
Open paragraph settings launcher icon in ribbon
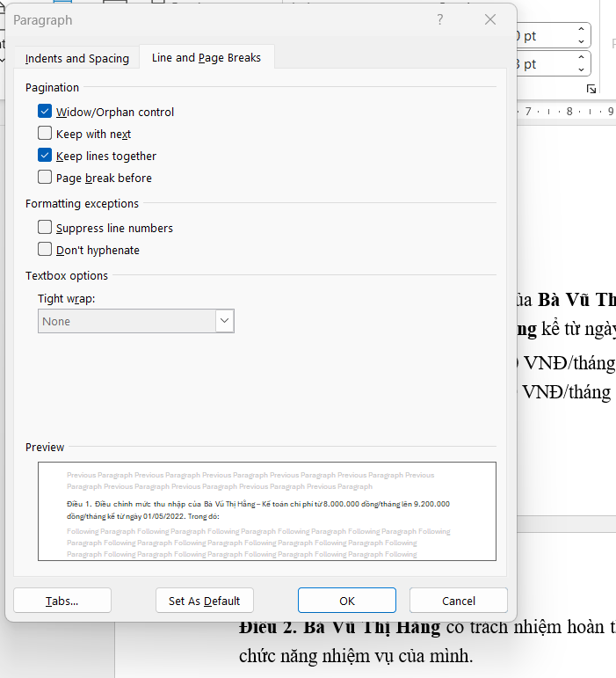pos(591,89)
